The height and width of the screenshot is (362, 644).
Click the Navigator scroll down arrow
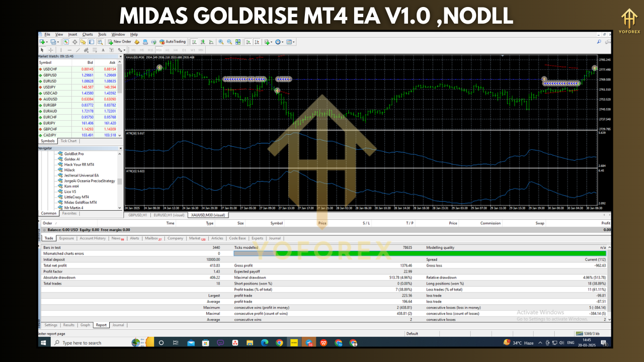[120, 207]
